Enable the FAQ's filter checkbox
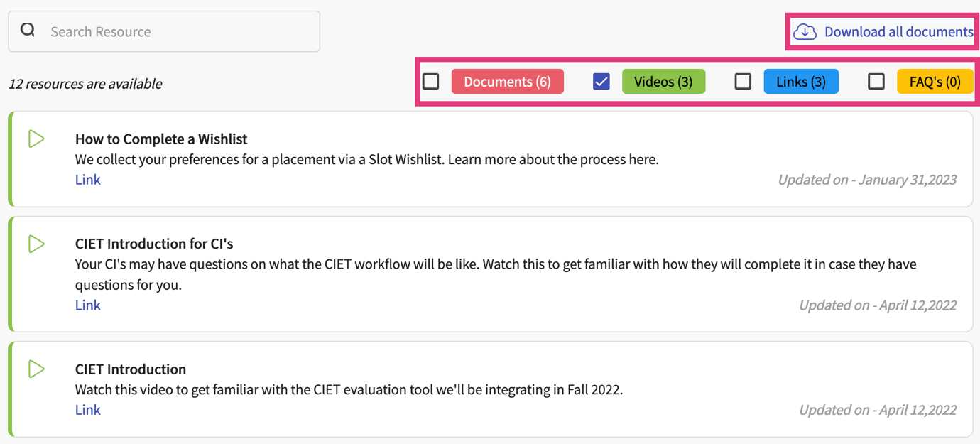This screenshot has width=980, height=444. click(876, 81)
